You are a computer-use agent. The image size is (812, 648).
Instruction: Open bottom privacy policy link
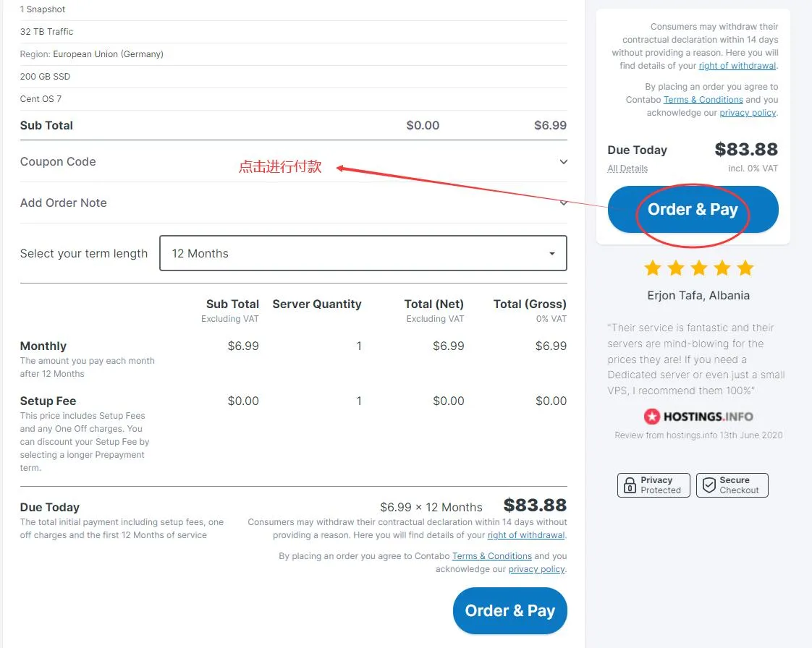click(x=536, y=569)
